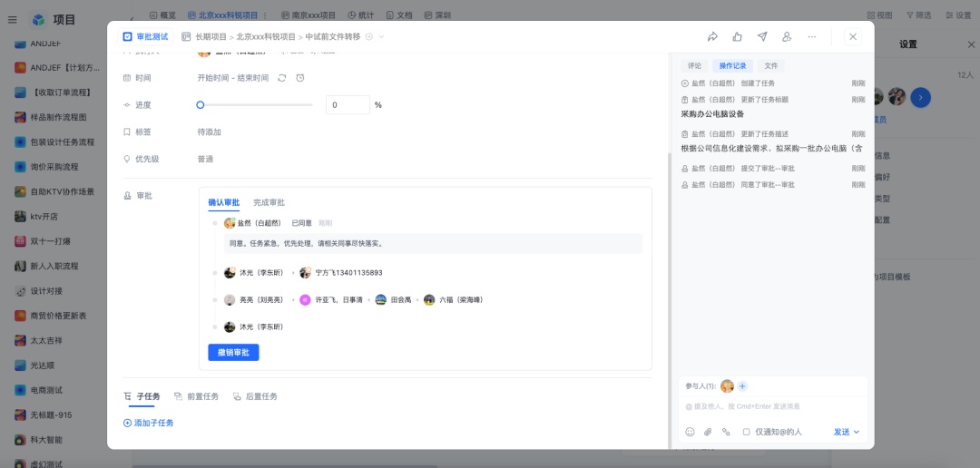Open the dropdown arrow beside 发送
Image resolution: width=980 pixels, height=468 pixels.
[857, 432]
